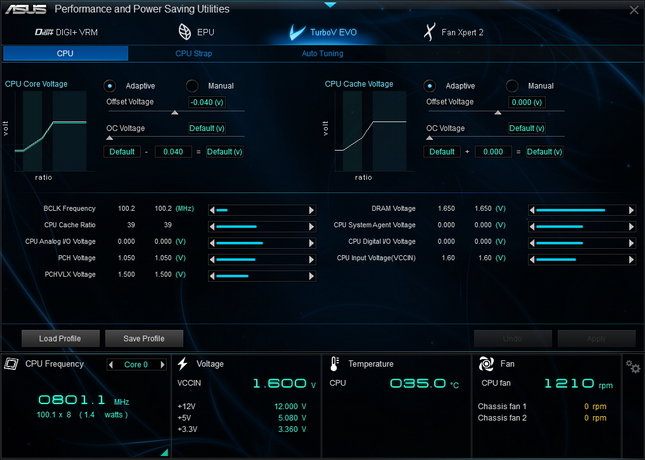The image size is (645, 460).
Task: Increase DRAM Voltage with right arrow
Action: click(631, 210)
